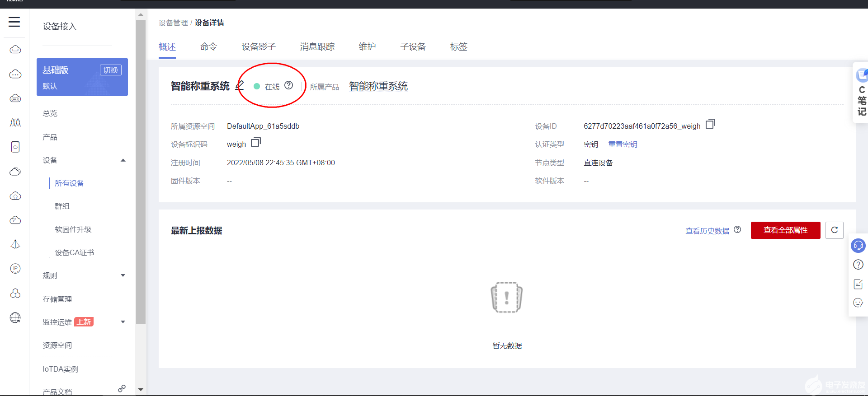868x396 pixels.
Task: Click the 切换 edition switch button
Action: click(x=111, y=70)
